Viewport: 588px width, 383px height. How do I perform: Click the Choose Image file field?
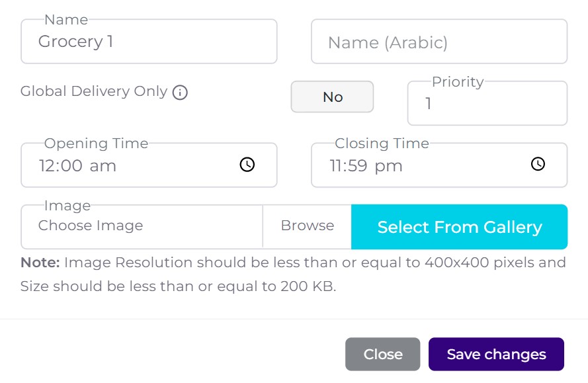coord(142,226)
